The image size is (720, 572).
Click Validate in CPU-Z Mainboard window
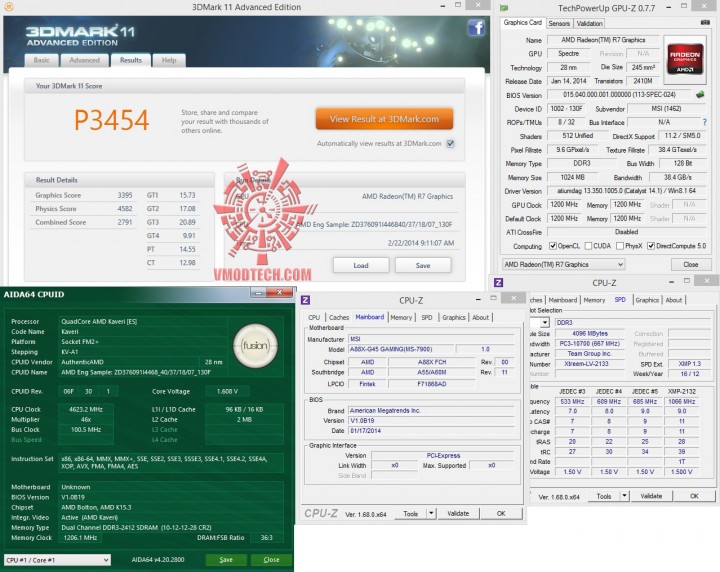pos(458,513)
